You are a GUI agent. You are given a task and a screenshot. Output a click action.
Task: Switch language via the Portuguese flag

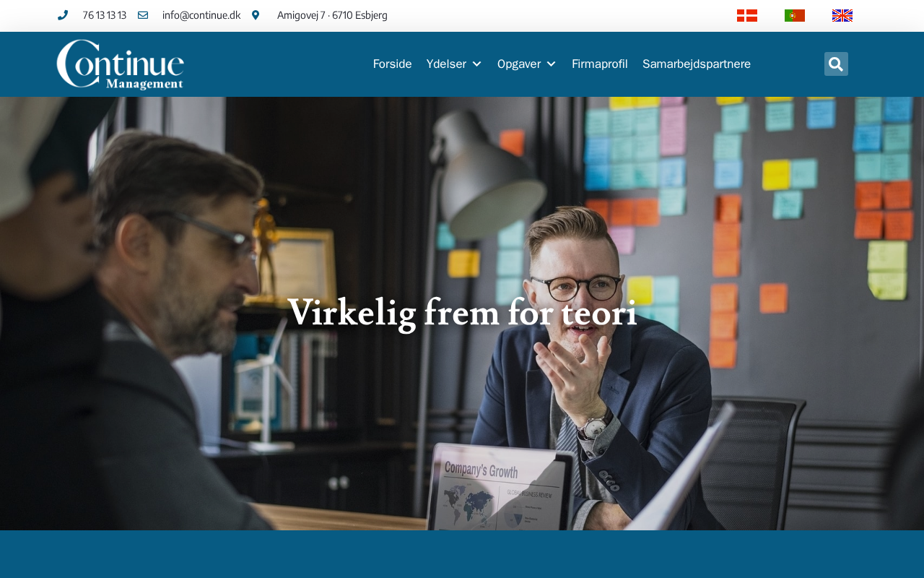point(795,15)
